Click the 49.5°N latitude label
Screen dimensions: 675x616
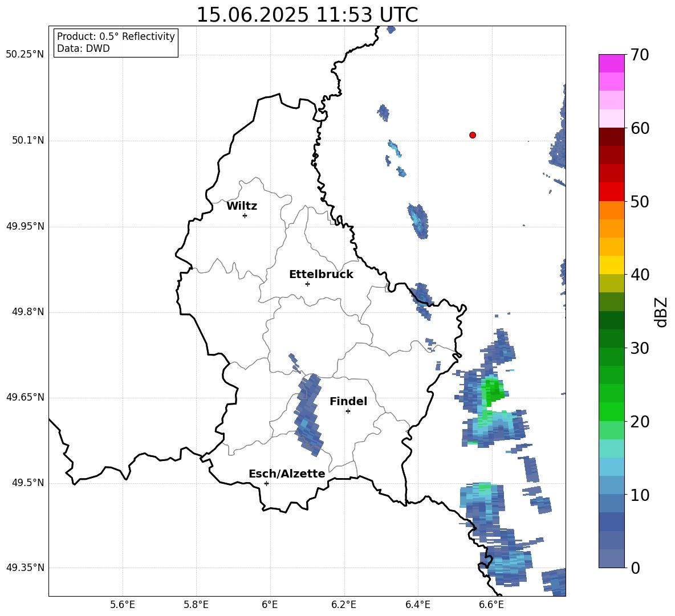(x=29, y=483)
